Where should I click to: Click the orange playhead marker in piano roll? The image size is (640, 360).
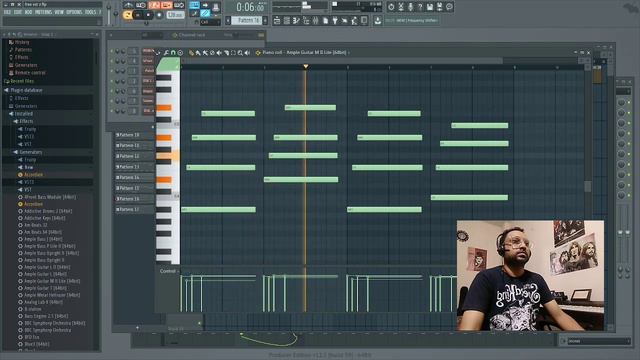click(x=305, y=66)
